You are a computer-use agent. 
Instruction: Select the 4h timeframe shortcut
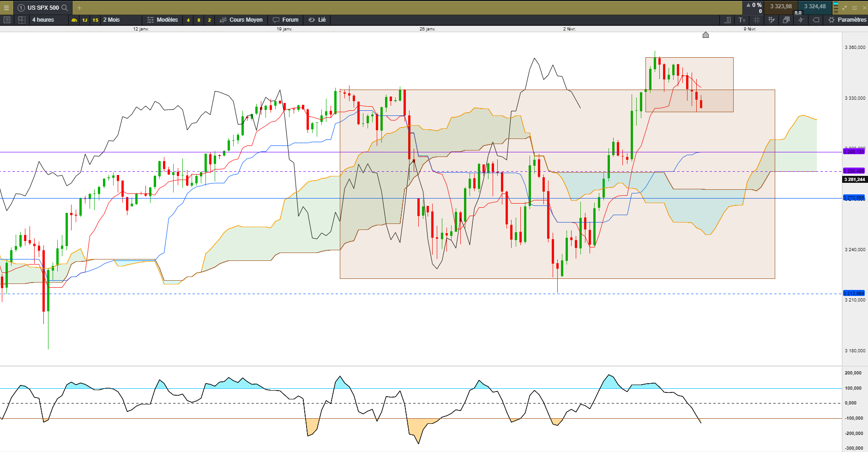click(x=74, y=20)
